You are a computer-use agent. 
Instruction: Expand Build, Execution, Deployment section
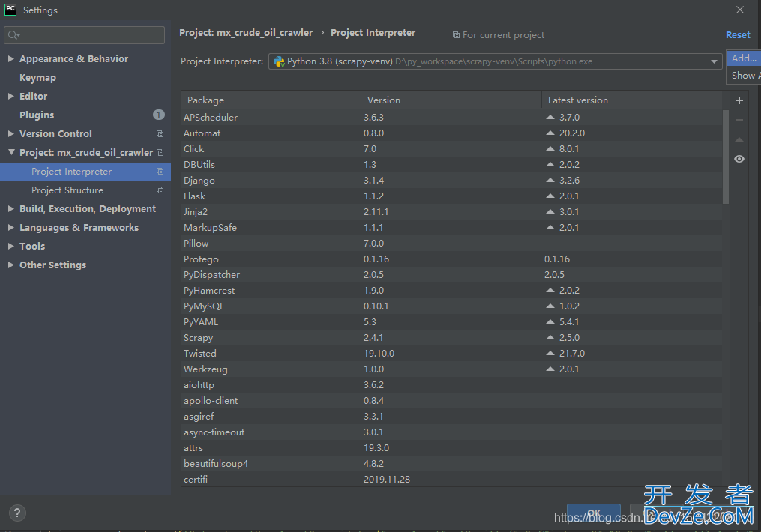click(10, 208)
